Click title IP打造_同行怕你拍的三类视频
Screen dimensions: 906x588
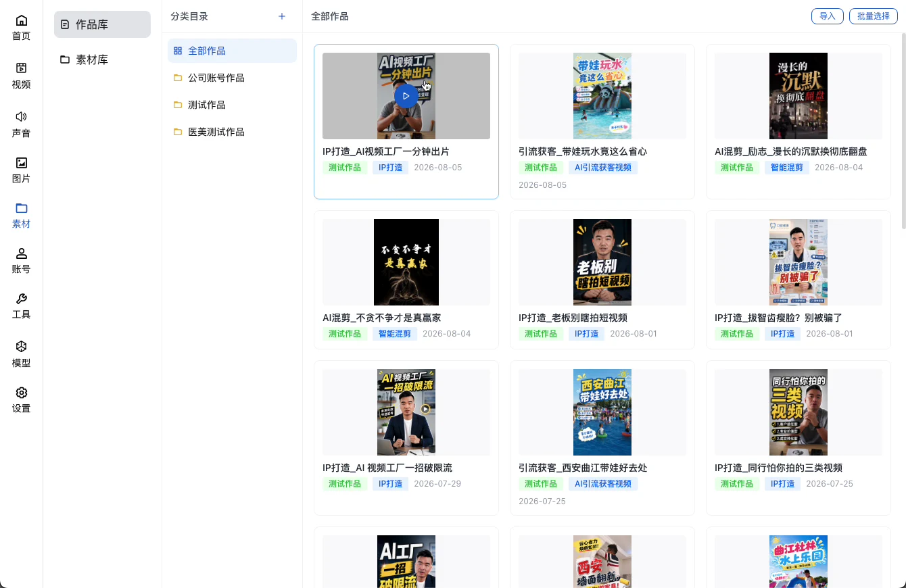point(778,468)
